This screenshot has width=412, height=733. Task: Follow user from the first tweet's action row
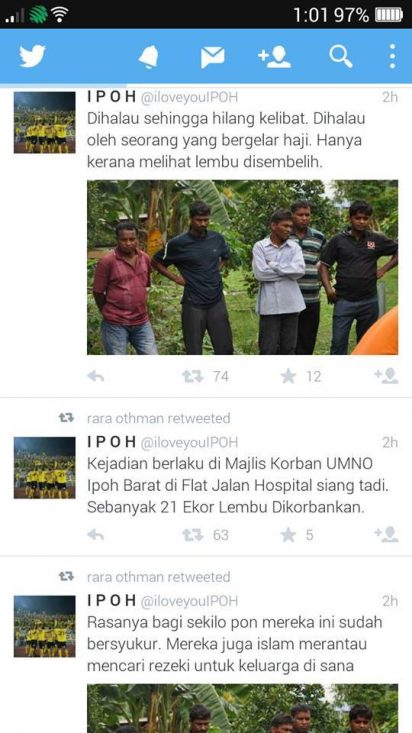coord(386,376)
